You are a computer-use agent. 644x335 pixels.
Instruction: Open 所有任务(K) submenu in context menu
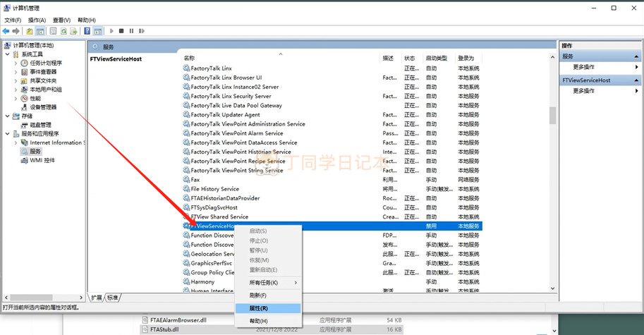[x=268, y=282]
